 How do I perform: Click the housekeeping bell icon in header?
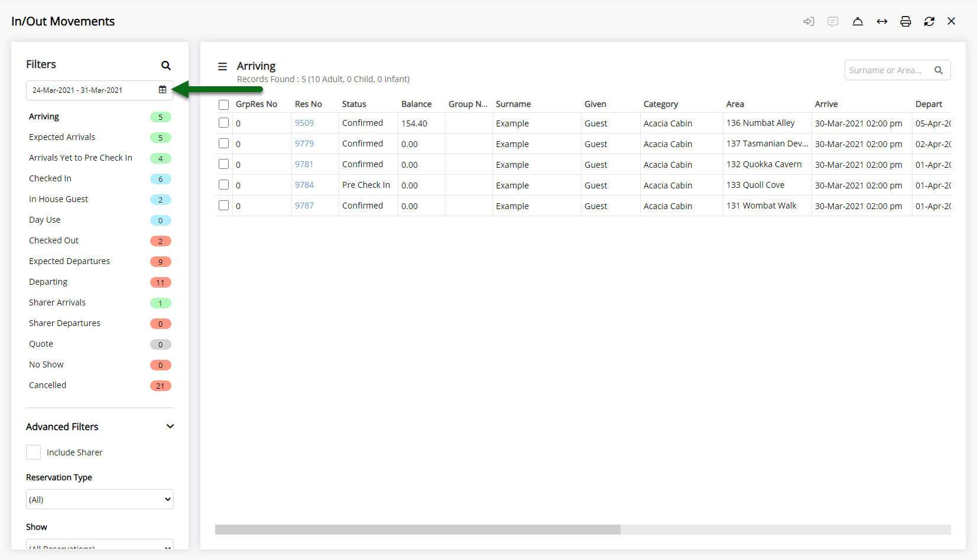[858, 21]
